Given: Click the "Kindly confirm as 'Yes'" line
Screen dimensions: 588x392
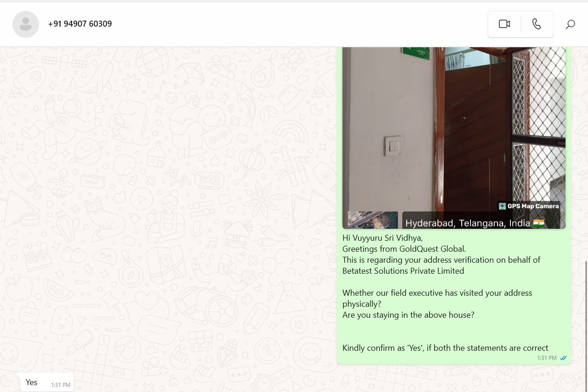Looking at the screenshot, I should pyautogui.click(x=445, y=348).
